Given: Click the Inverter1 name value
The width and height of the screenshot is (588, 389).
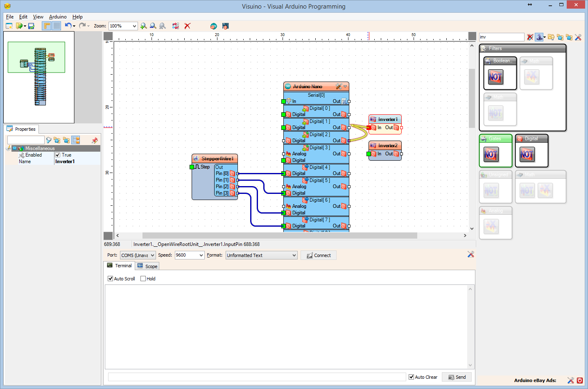Looking at the screenshot, I should 65,162.
